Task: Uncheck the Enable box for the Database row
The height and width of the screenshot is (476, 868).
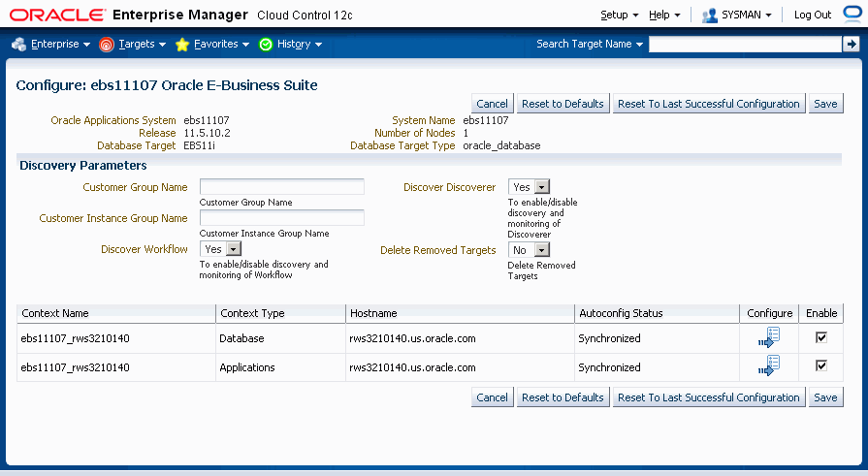Action: coord(821,337)
